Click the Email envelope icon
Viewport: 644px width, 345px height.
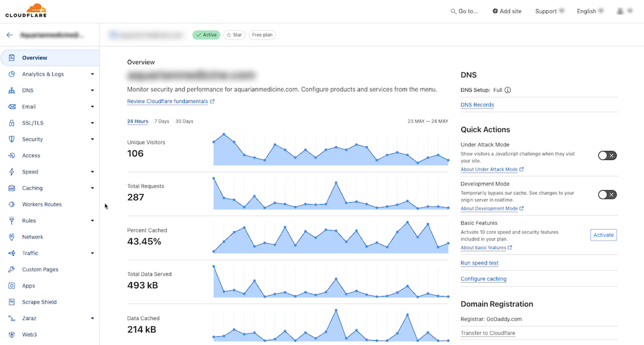coord(12,107)
